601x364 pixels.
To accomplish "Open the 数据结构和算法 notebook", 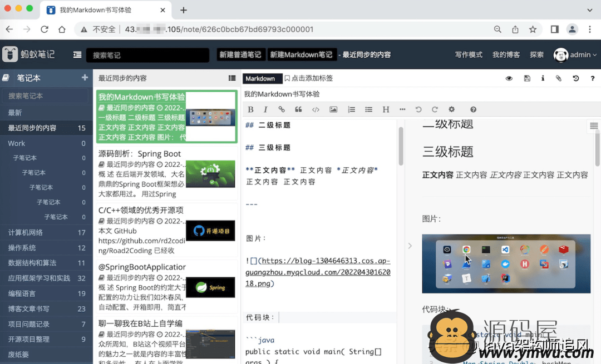I will (46, 263).
